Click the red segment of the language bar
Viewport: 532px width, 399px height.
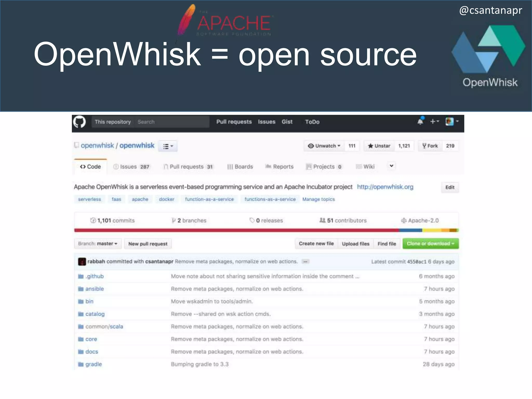click(x=237, y=230)
